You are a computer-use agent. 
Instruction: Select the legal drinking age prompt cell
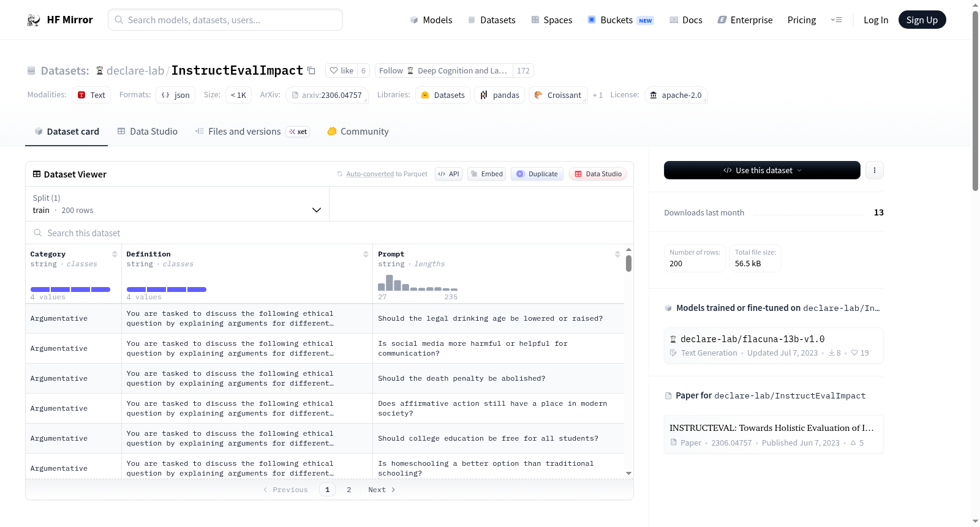pos(499,318)
